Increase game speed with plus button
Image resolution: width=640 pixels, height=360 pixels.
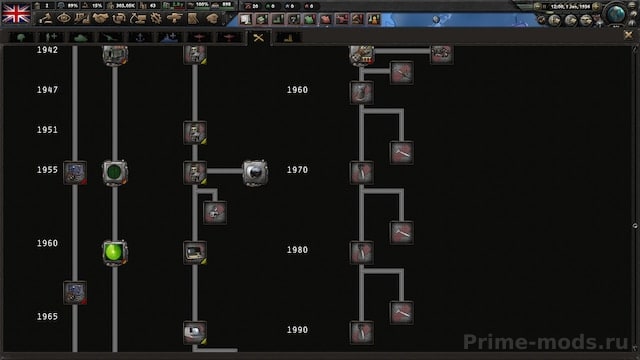click(596, 7)
